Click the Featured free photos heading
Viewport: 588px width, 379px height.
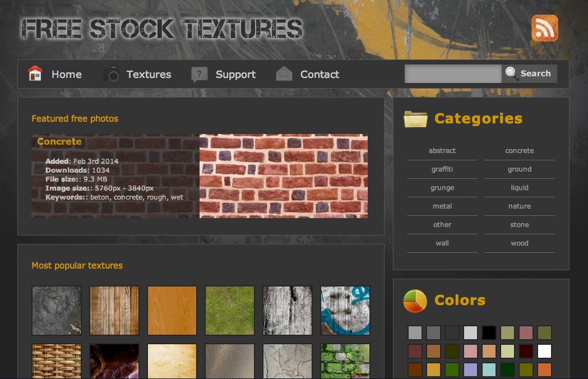pos(75,119)
